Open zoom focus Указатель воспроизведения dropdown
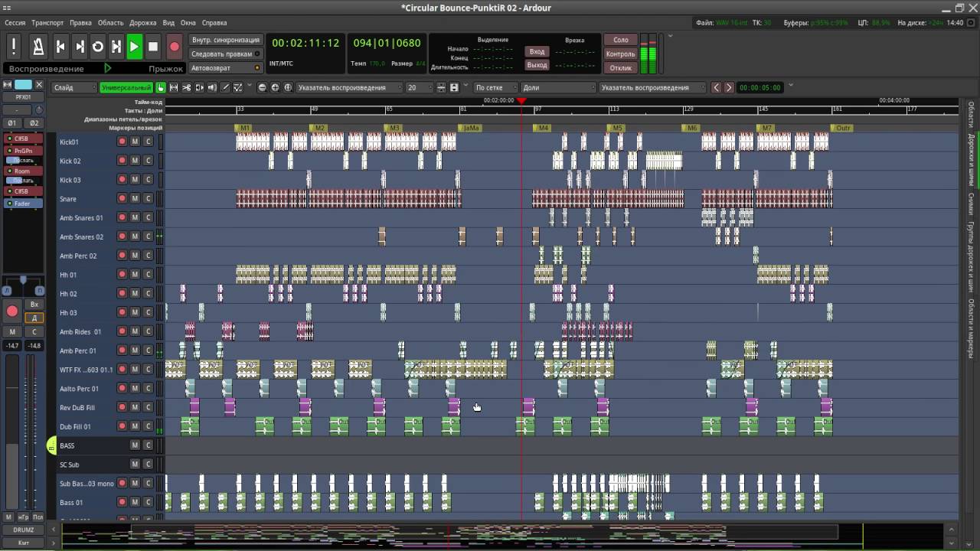 [348, 87]
